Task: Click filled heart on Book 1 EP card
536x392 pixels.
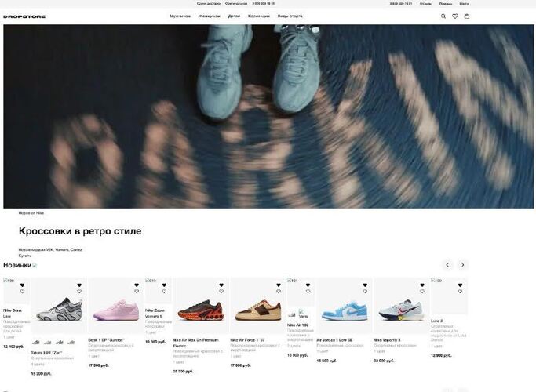Action: tap(137, 285)
